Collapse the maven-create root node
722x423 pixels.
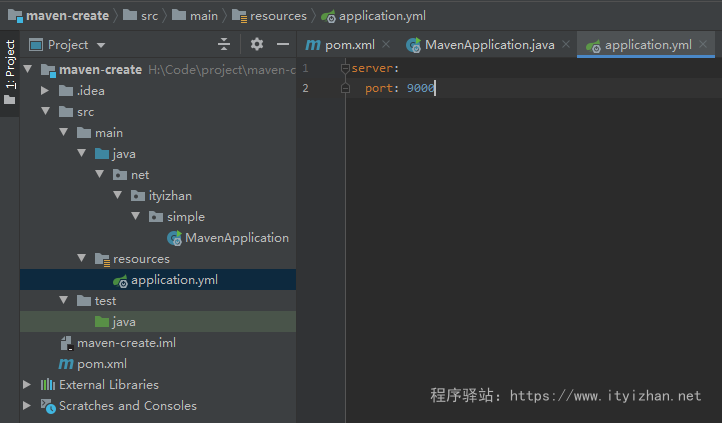[28, 70]
